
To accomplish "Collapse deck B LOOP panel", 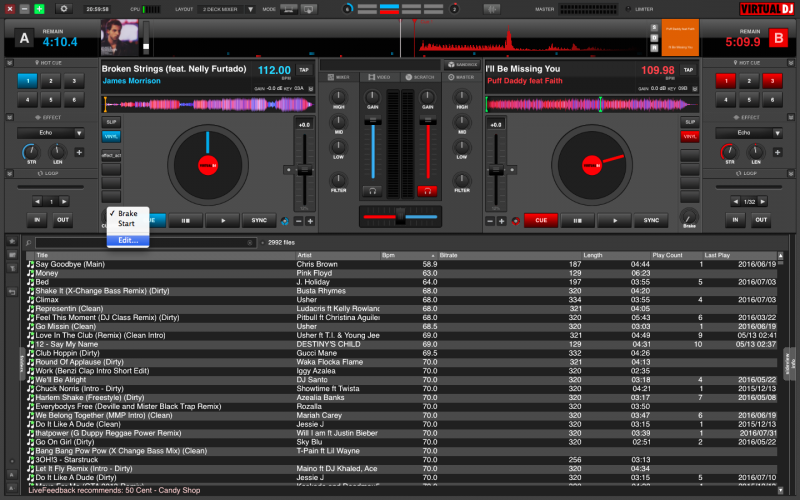I will click(x=791, y=173).
